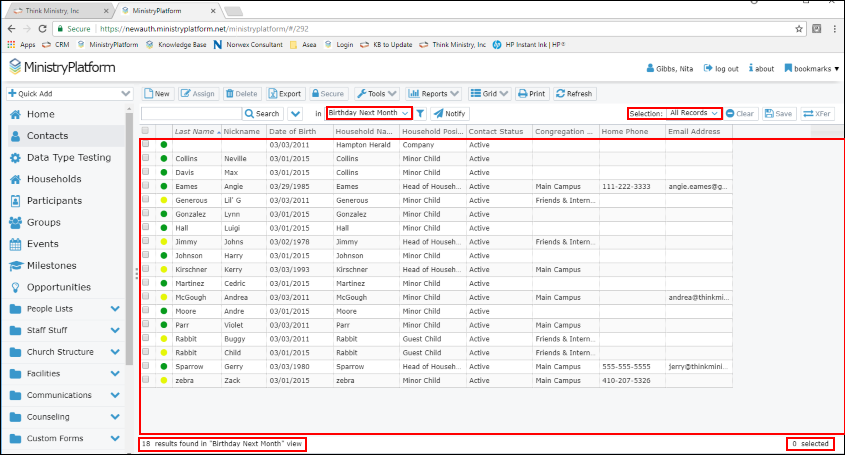The width and height of the screenshot is (845, 455).
Task: Sort by the Last Name column header
Action: point(197,132)
